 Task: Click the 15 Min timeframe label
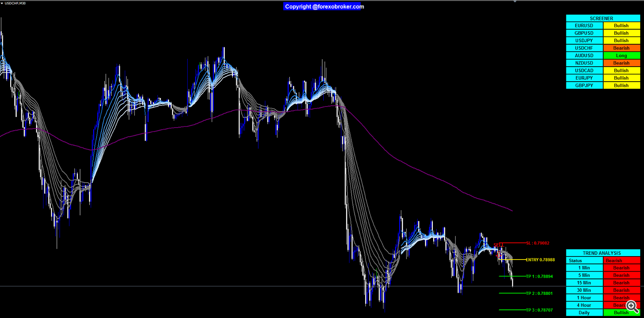point(584,283)
